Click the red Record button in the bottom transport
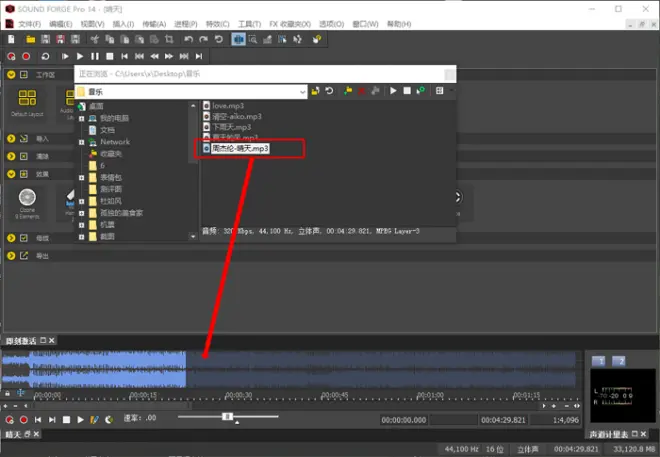 coord(24,420)
